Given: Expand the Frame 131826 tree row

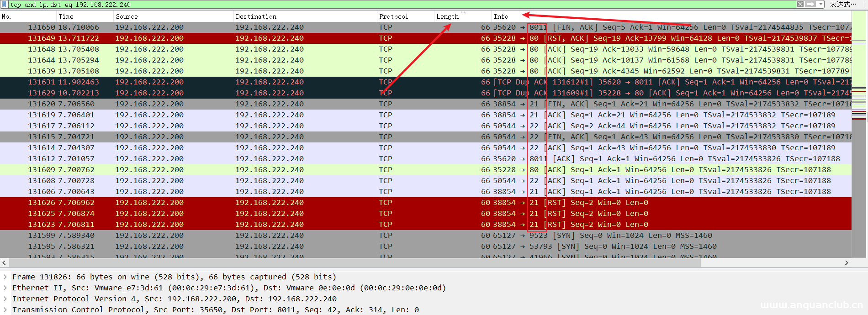Looking at the screenshot, I should click(5, 277).
